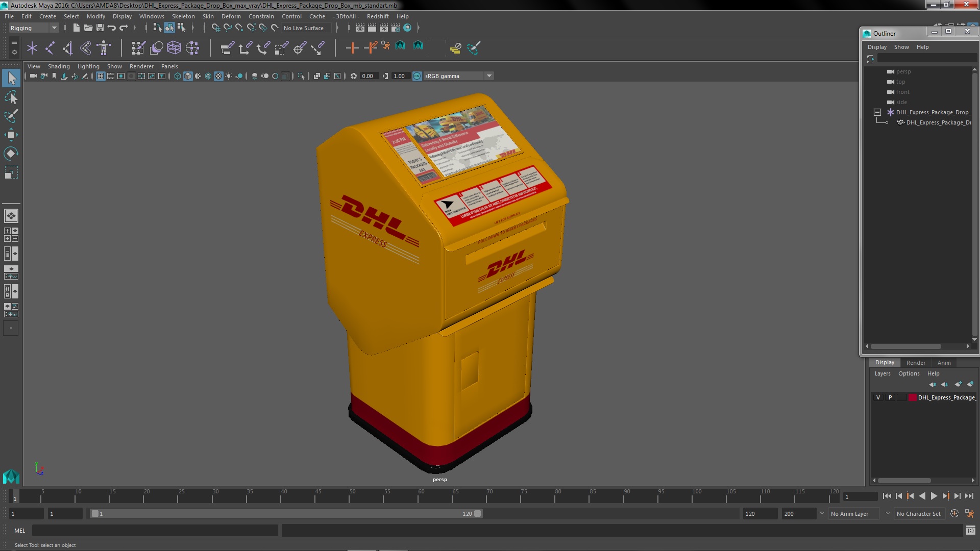Toggle use all lights bulb icon
The image size is (980, 551).
[x=229, y=76]
